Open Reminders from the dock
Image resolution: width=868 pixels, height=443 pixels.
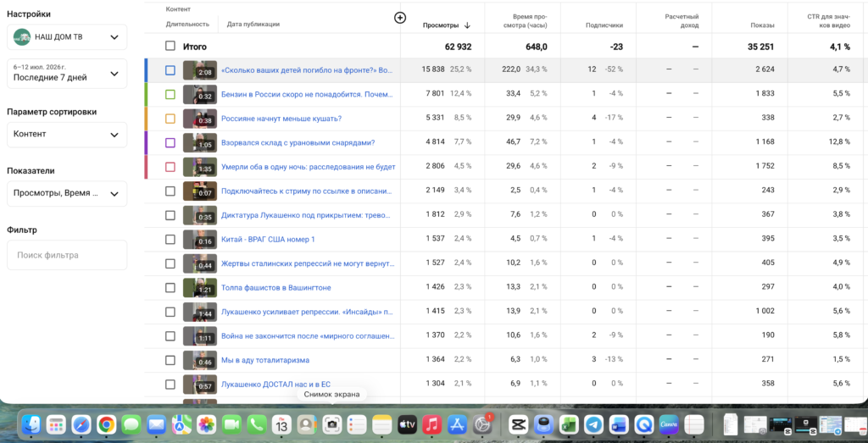(x=357, y=424)
